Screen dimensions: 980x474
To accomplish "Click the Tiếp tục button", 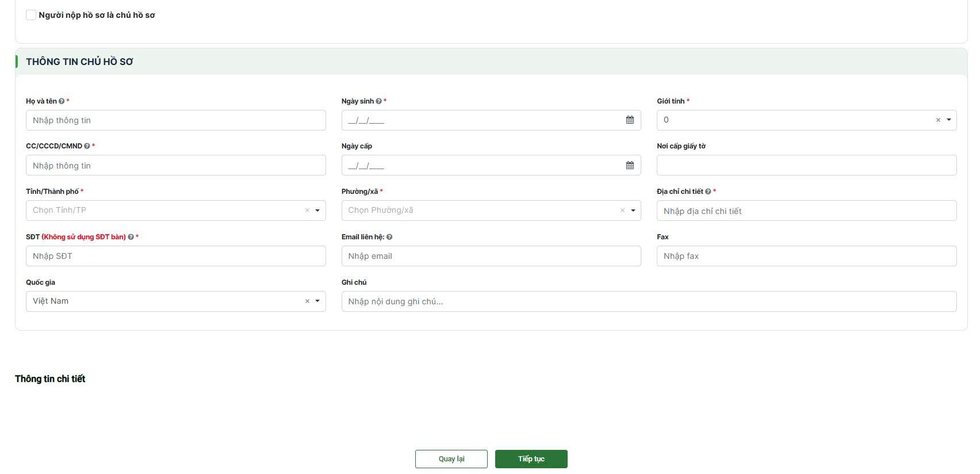I will click(x=531, y=459).
